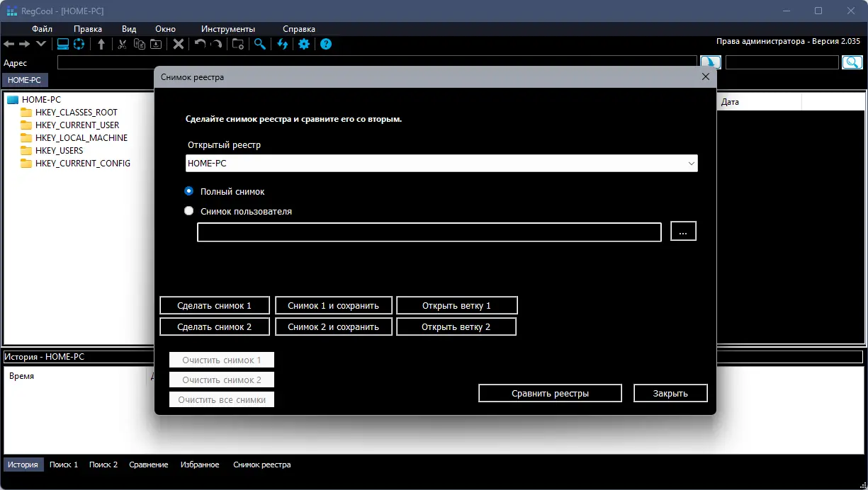Click the delete X toolbar icon

tap(179, 44)
